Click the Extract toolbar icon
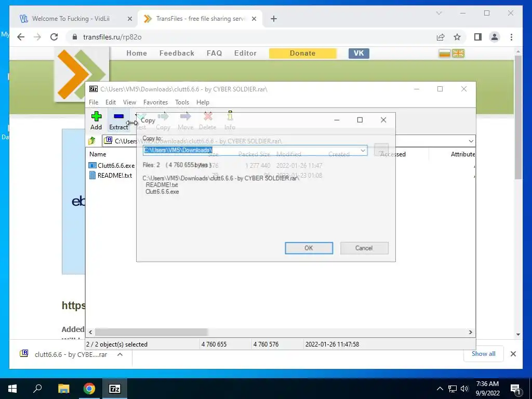Image resolution: width=532 pixels, height=399 pixels. pyautogui.click(x=118, y=121)
